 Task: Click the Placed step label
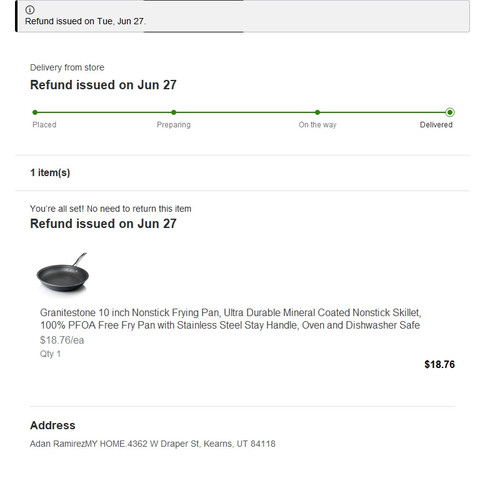click(x=44, y=125)
